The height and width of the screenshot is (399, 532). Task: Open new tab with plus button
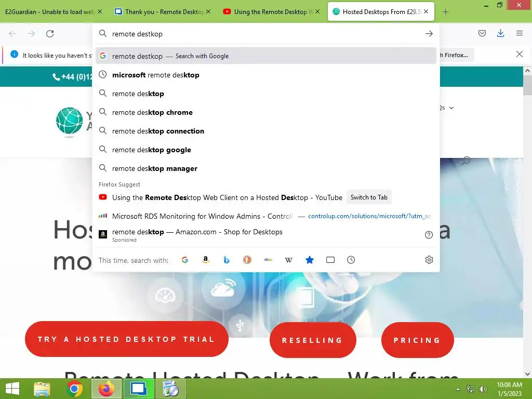coord(445,12)
